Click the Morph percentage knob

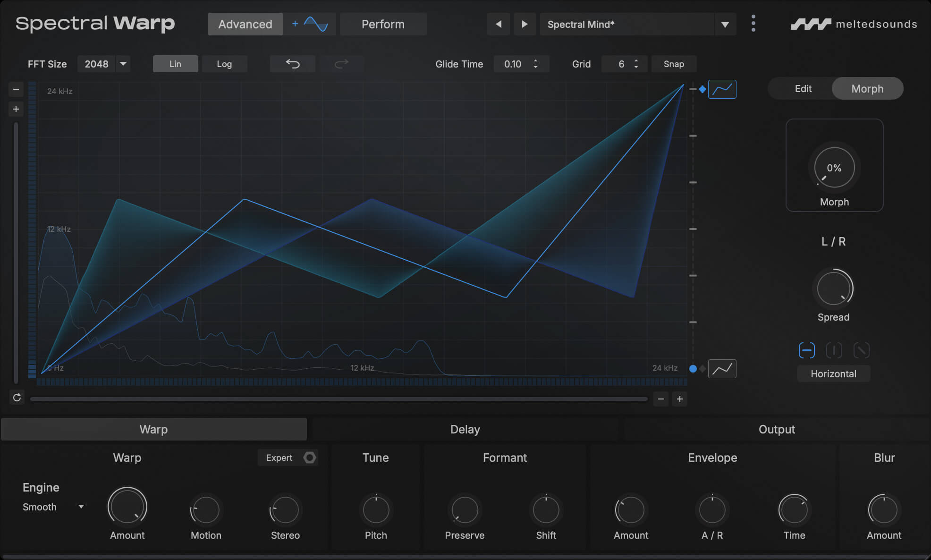point(834,168)
